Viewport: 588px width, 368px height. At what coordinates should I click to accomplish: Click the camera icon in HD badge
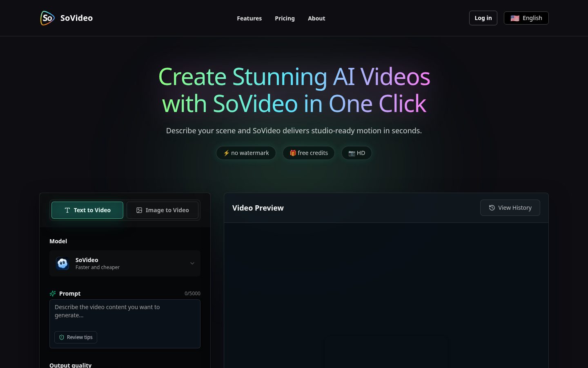(x=352, y=153)
